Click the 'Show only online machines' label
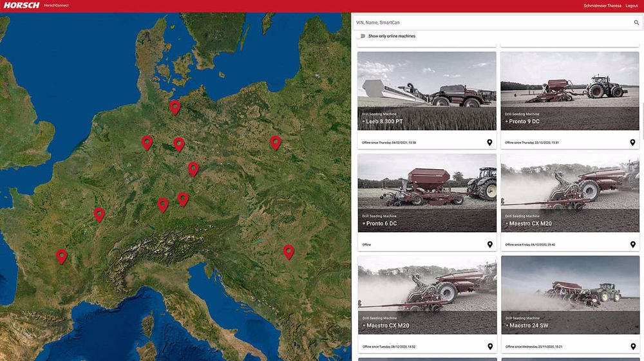Screen dimensions: 644x361 click(x=392, y=36)
